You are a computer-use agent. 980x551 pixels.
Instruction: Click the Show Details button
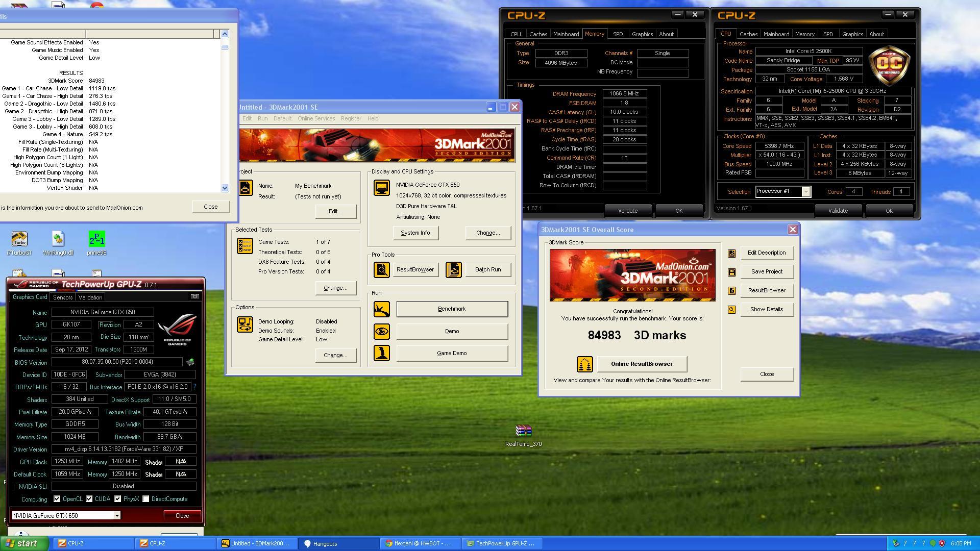point(767,310)
